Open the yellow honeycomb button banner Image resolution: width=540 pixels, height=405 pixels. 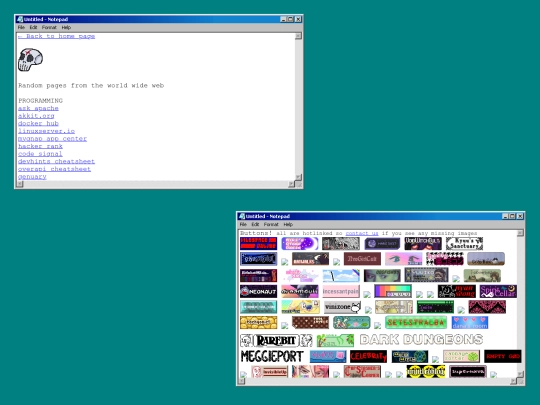pos(258,322)
